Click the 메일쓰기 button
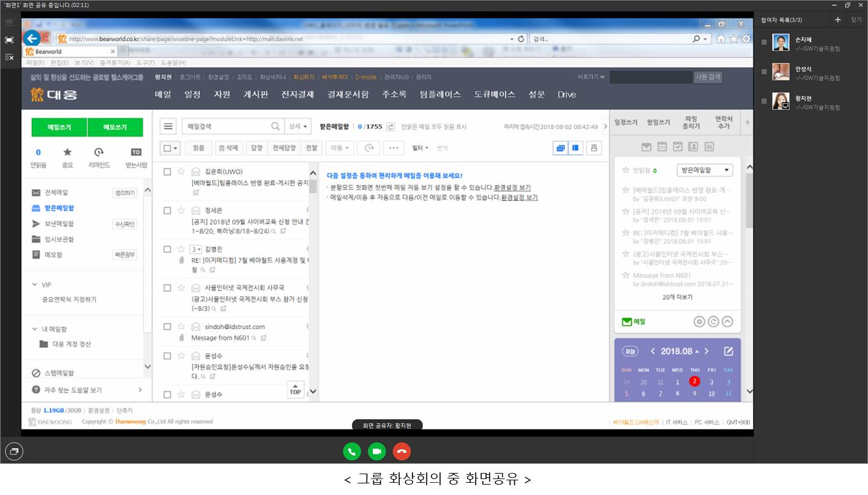Viewport: 868px width, 495px height. [59, 127]
